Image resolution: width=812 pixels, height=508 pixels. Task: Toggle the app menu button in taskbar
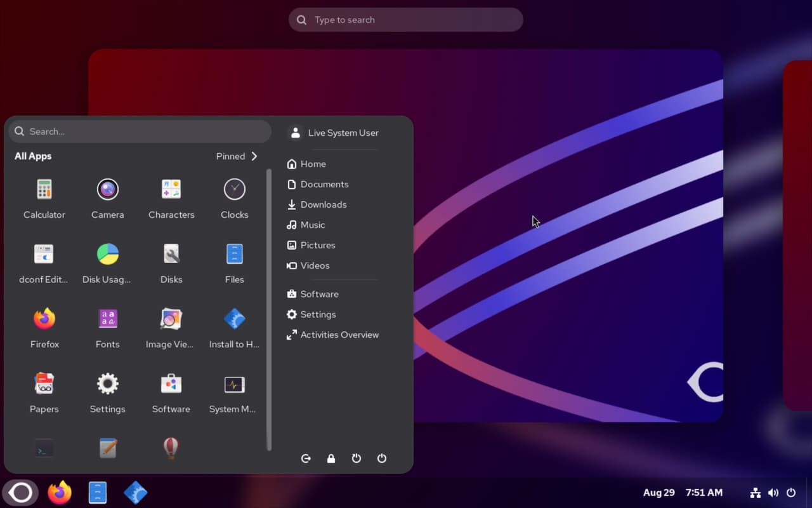[20, 493]
